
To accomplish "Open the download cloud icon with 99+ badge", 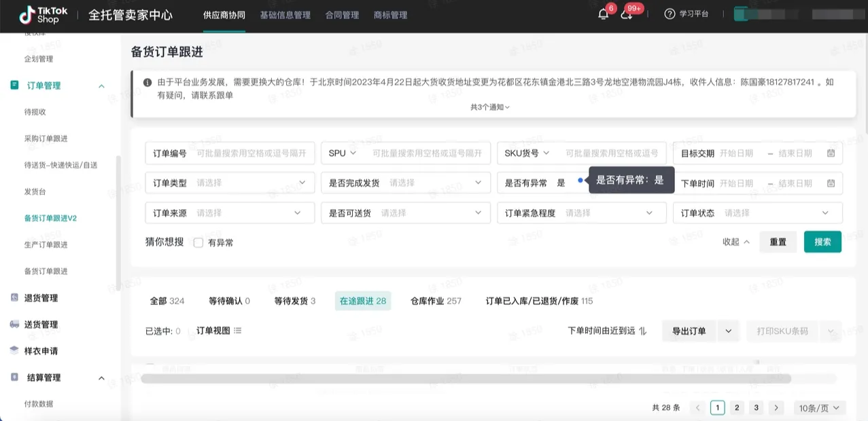I will (627, 14).
